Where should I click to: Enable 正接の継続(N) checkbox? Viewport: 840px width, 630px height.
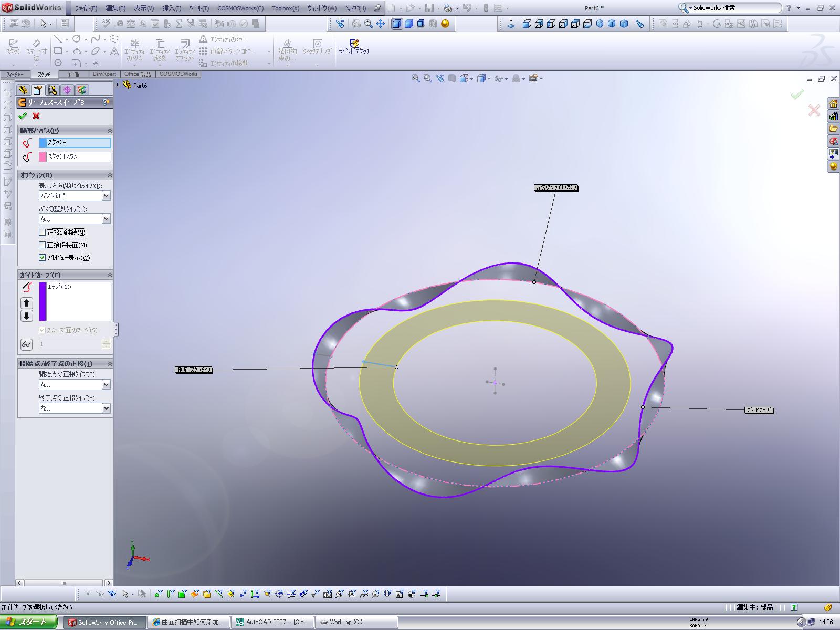coord(43,232)
